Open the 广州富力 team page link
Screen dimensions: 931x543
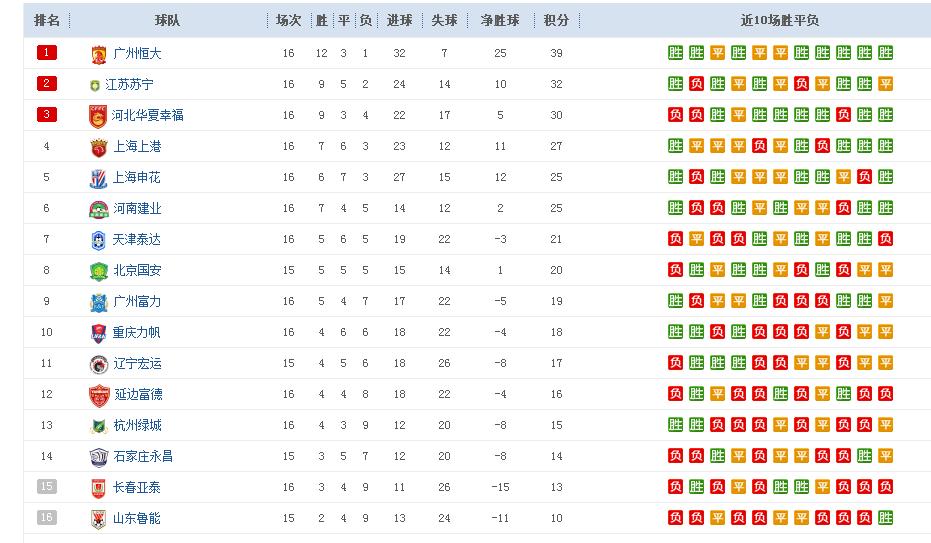coord(137,301)
